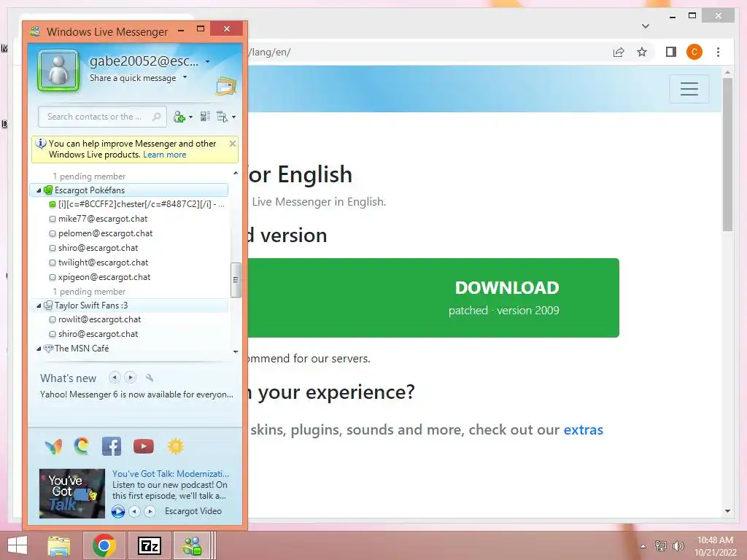Open the show menu dropdown arrow
Image resolution: width=747 pixels, height=560 pixels.
click(x=233, y=117)
